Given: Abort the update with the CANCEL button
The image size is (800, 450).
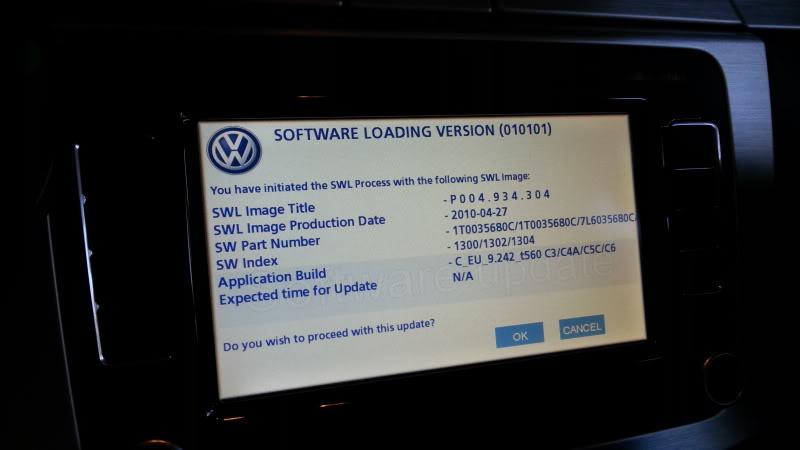Looking at the screenshot, I should click(582, 327).
